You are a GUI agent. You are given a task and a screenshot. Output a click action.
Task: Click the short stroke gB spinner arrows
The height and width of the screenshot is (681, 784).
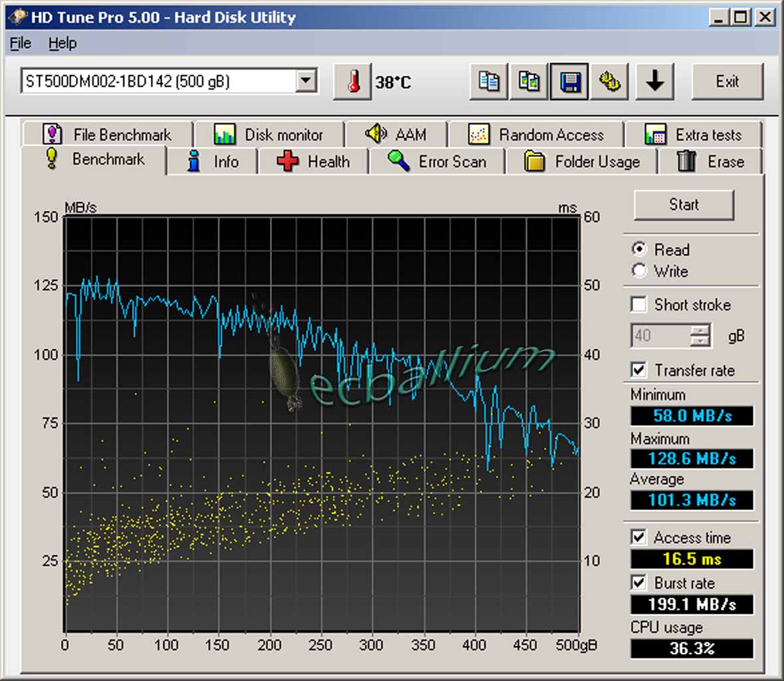(x=700, y=336)
